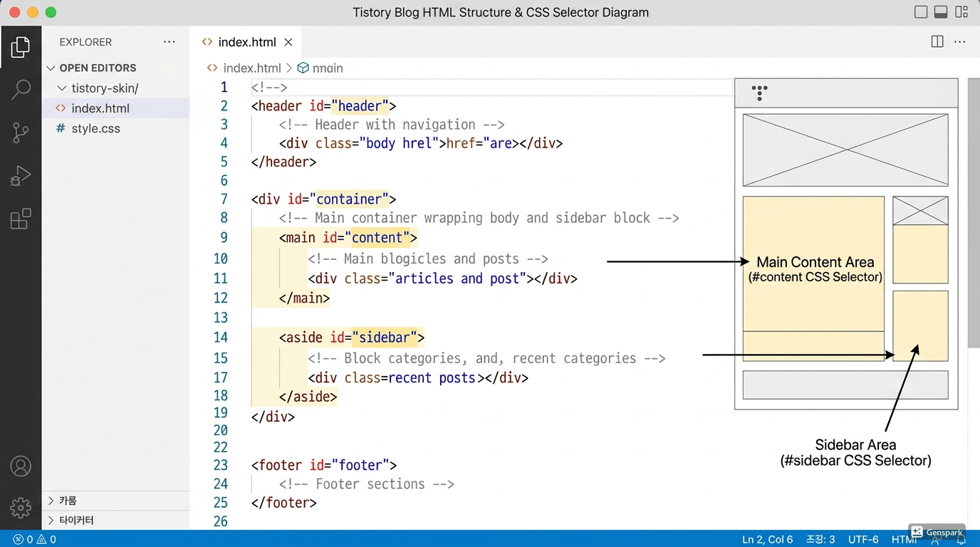Open the Manage gear settings
The width and height of the screenshot is (980, 547).
[x=21, y=508]
